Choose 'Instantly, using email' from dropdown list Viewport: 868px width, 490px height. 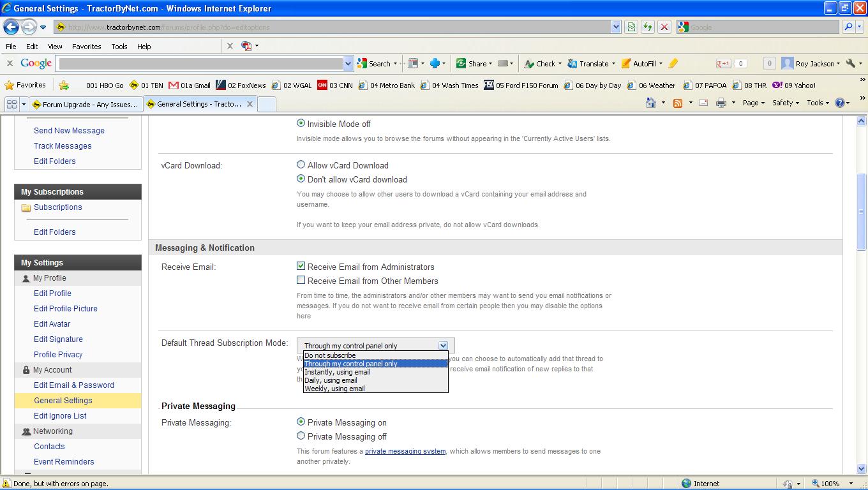337,372
